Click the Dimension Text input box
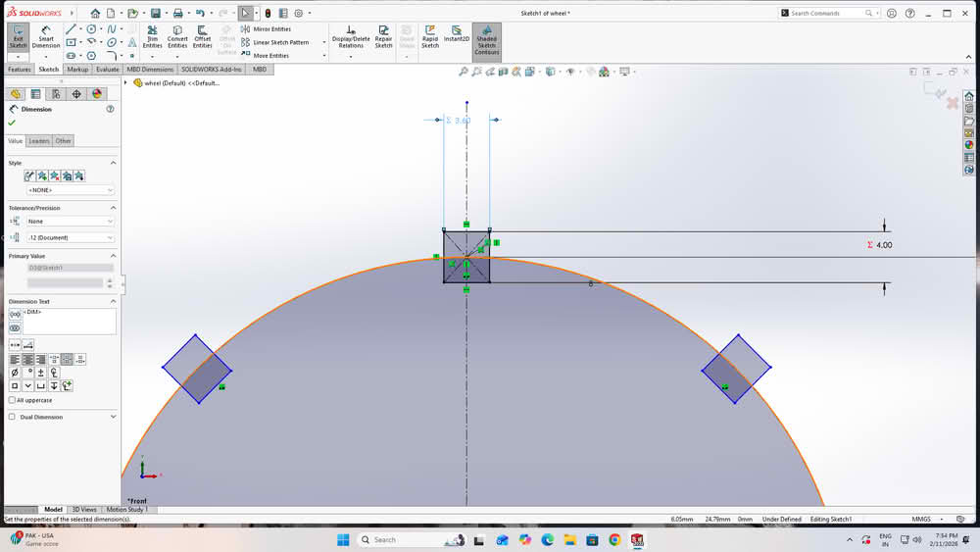Viewport: 980px width, 552px height. click(70, 321)
